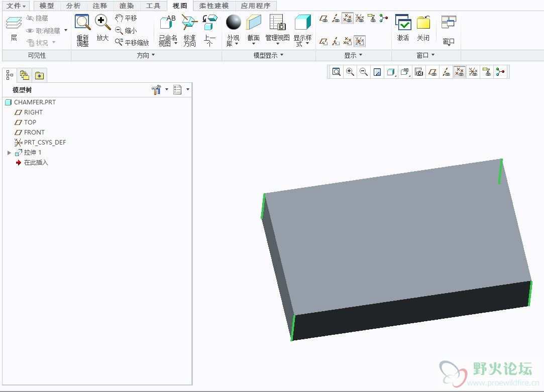
Task: Switch to the 柔性建模 ribbon tab
Action: 213,6
